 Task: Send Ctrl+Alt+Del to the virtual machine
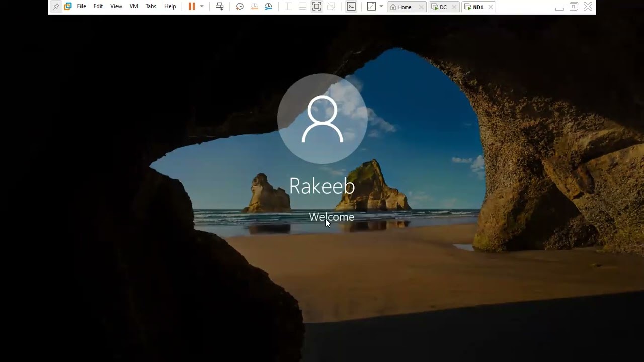tap(220, 7)
